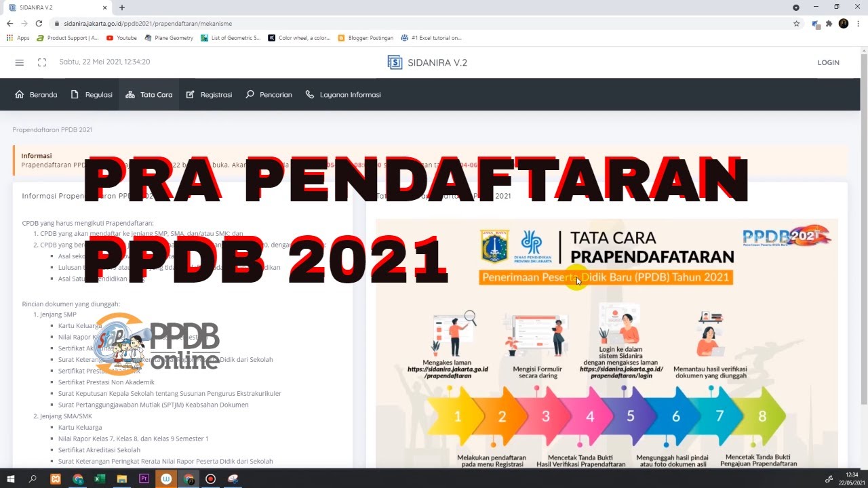Click 'Nilai Rapor Kelas 7, Kelas 8' list item

tap(133, 439)
